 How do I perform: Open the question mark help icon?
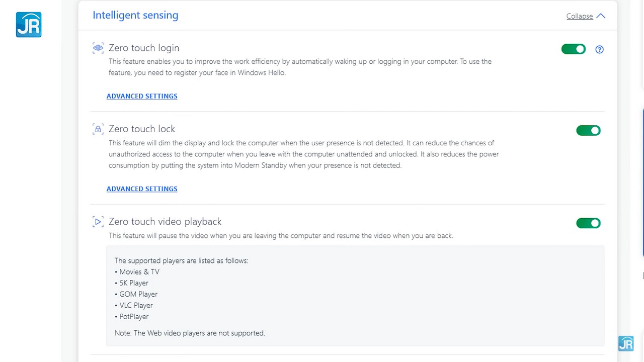[599, 49]
